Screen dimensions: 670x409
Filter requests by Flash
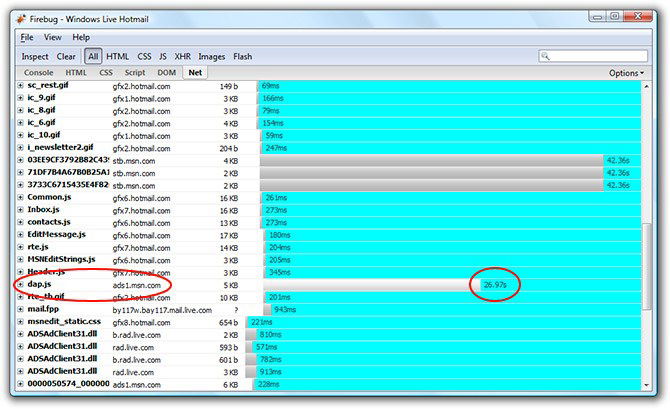pos(243,56)
